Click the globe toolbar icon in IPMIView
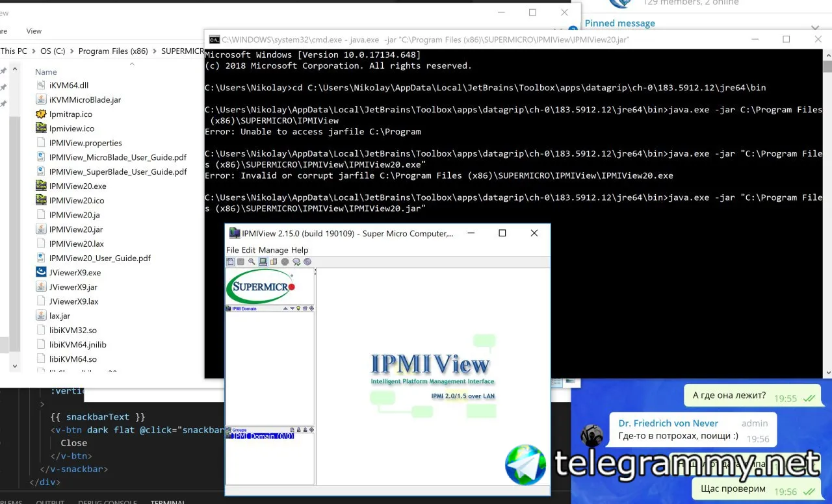Viewport: 832px width, 504px height. [x=307, y=262]
